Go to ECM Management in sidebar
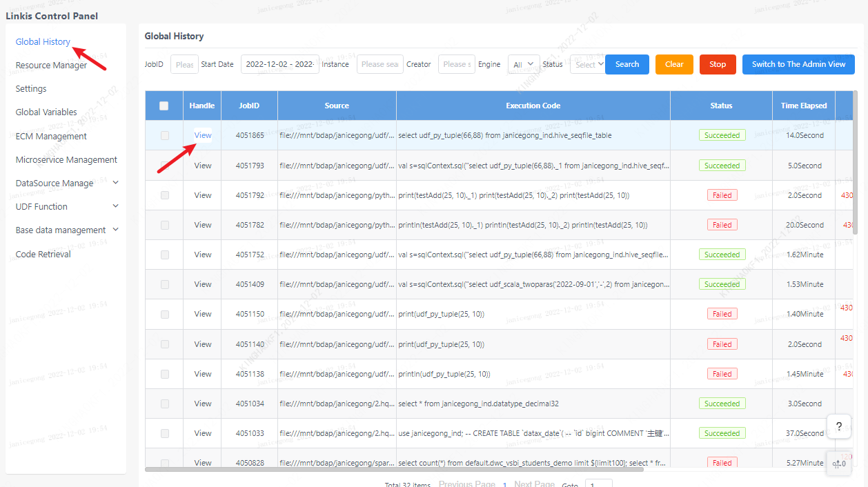Image resolution: width=868 pixels, height=487 pixels. point(51,136)
